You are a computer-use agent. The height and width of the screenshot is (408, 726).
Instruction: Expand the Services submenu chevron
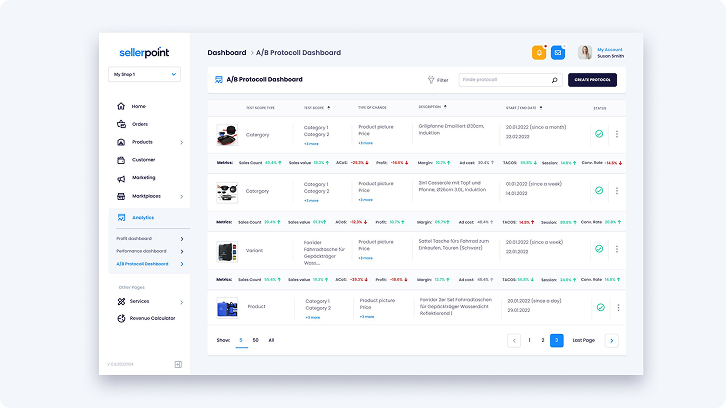point(182,302)
